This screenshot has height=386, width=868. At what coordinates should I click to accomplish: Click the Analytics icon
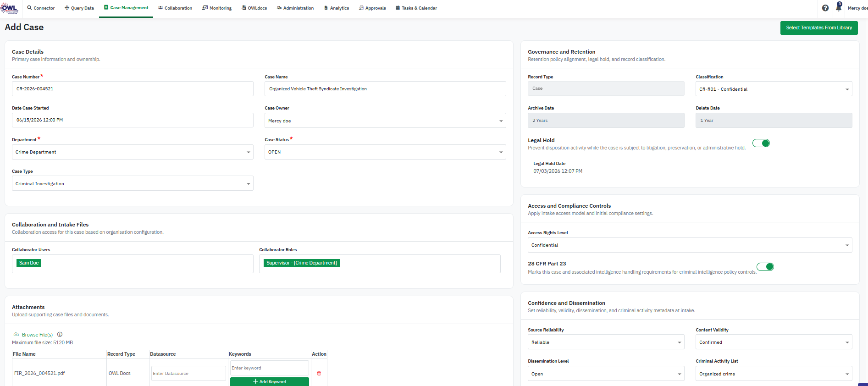point(326,8)
